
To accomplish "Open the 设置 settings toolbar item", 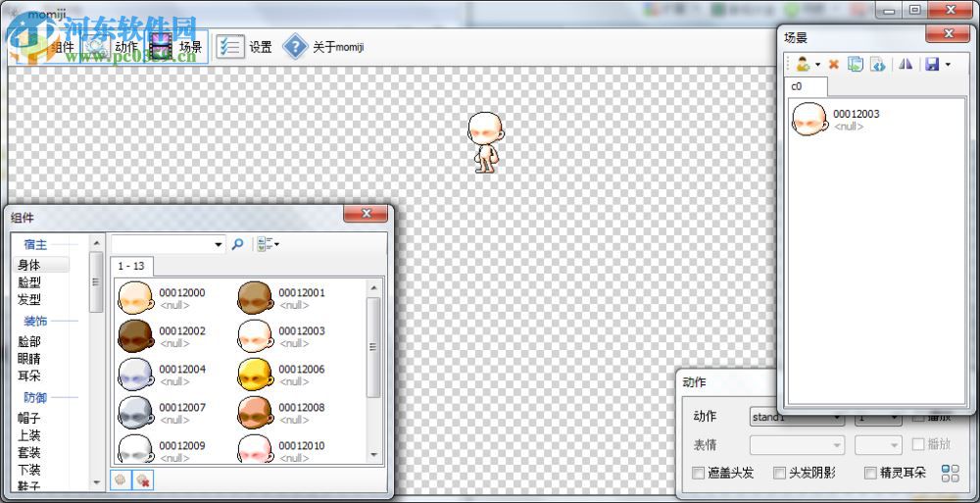I will 244,47.
